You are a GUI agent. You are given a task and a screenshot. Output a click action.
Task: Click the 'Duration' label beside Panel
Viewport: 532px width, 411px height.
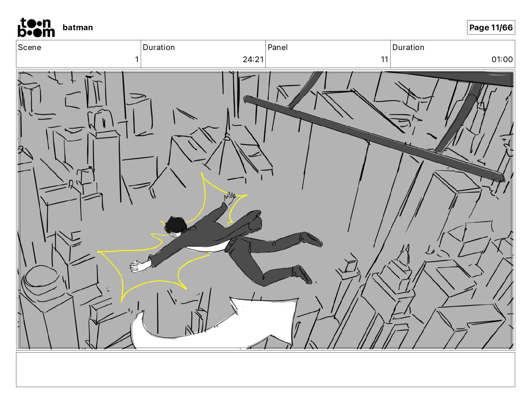point(408,47)
